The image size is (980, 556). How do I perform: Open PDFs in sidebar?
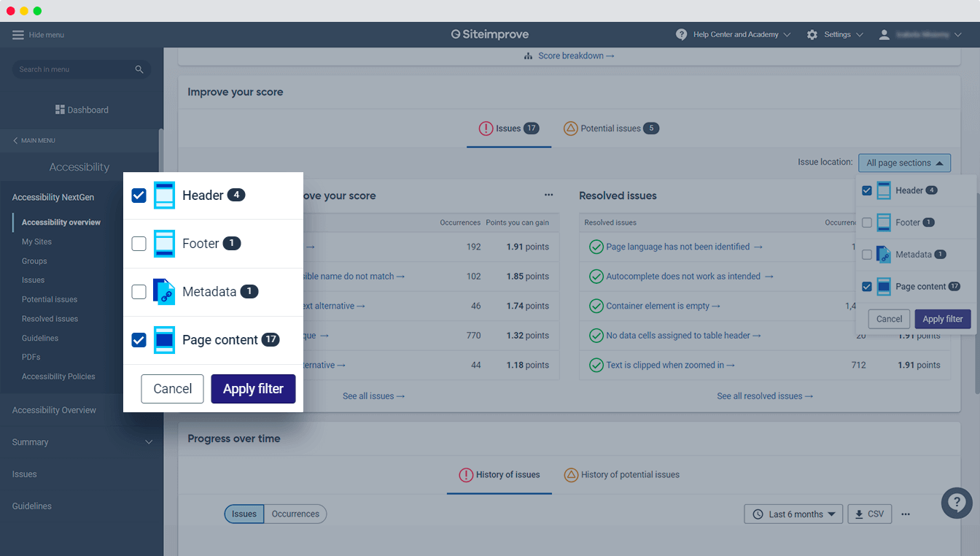click(31, 358)
